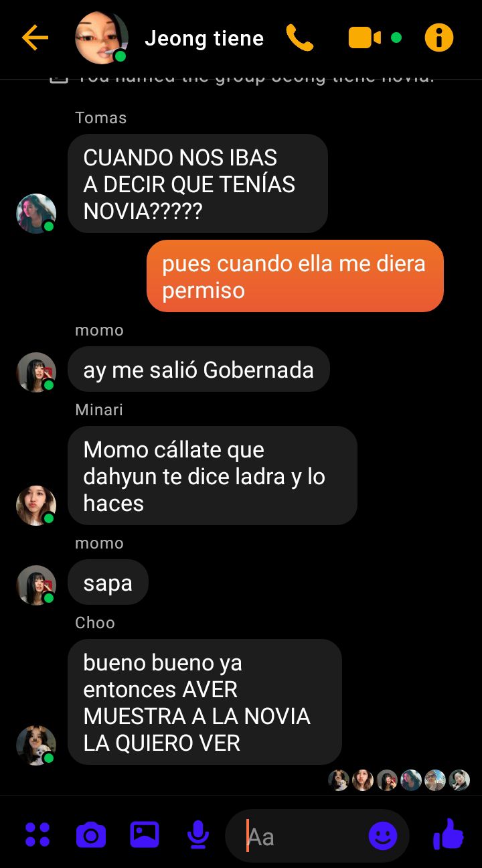Open the Jeong tiene group name header
The width and height of the screenshot is (482, 868).
204,38
